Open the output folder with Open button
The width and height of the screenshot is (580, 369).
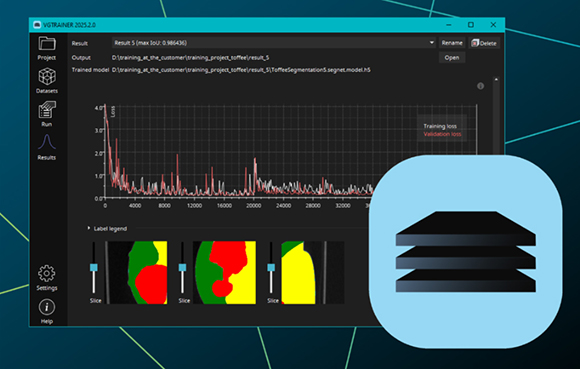(452, 58)
